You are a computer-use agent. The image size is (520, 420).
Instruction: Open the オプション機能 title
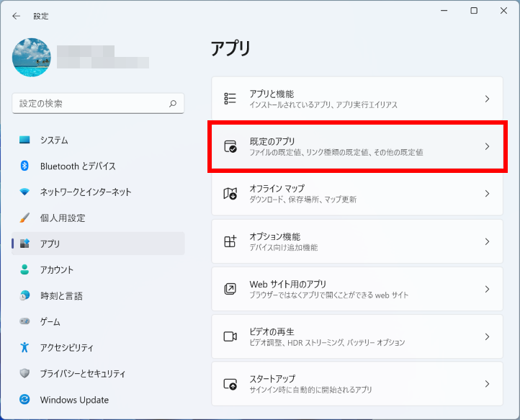[275, 236]
